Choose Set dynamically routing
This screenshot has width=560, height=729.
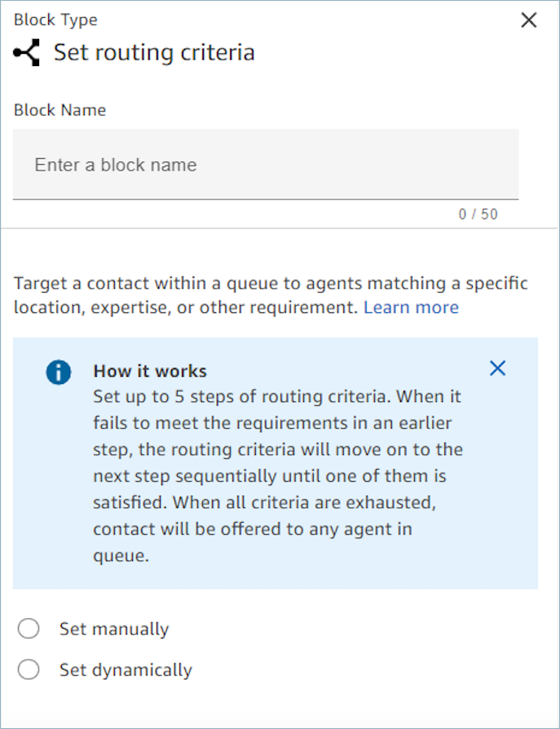click(29, 669)
